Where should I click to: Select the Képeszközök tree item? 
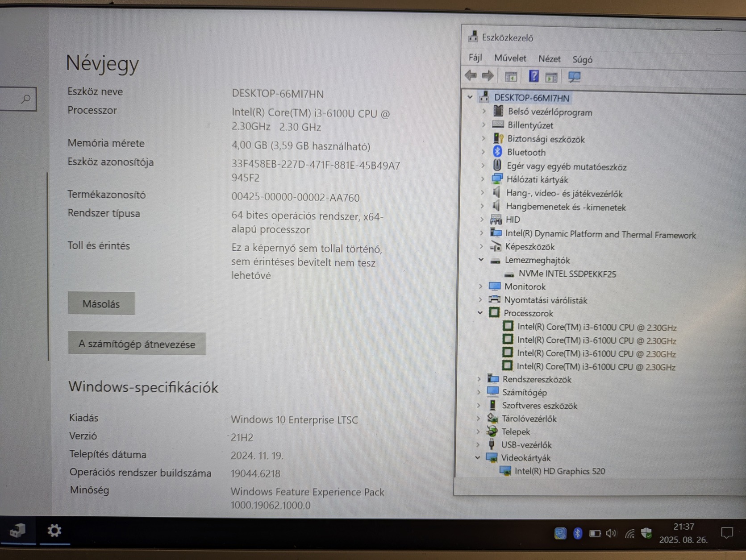click(529, 247)
